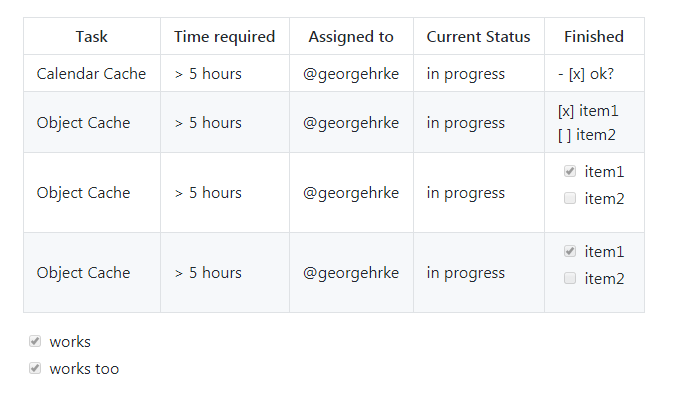Toggle the 'works too' checkbox
Viewport: 684px width, 394px height.
click(x=35, y=368)
